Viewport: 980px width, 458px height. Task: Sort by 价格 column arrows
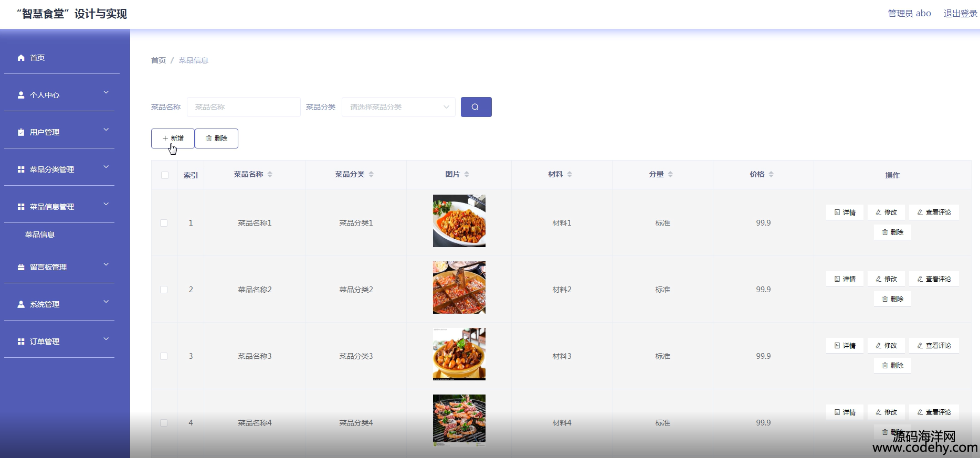pyautogui.click(x=771, y=174)
